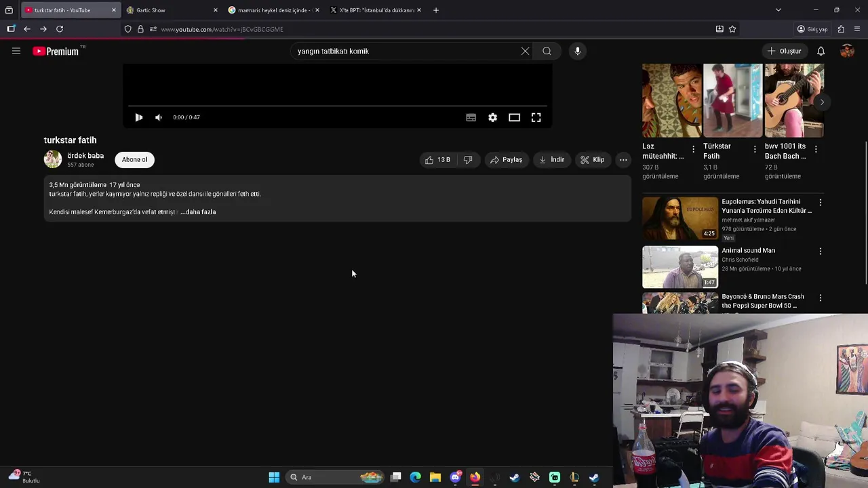Open the weather widget showing 7°C
Image resolution: width=868 pixels, height=488 pixels.
pyautogui.click(x=24, y=476)
